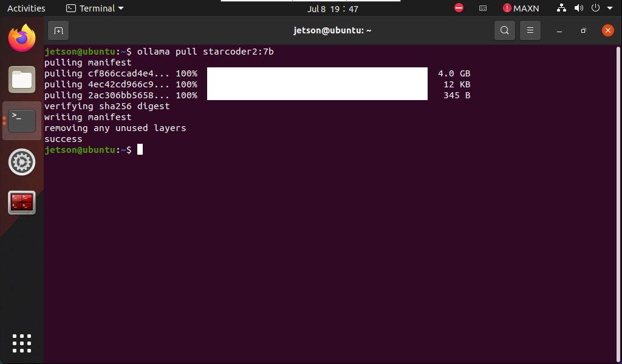Expand the system menu arrow

tap(610, 8)
